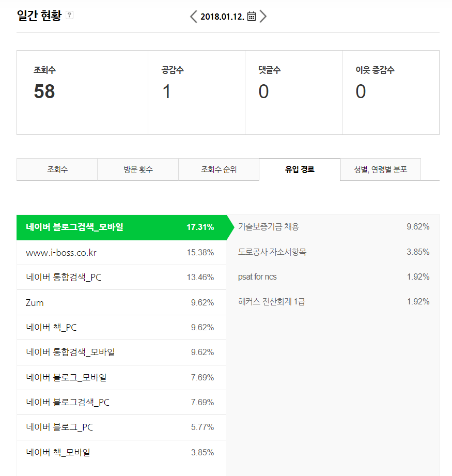Select the 네이버 블로그검색_모바일 referrer row

tap(121, 227)
